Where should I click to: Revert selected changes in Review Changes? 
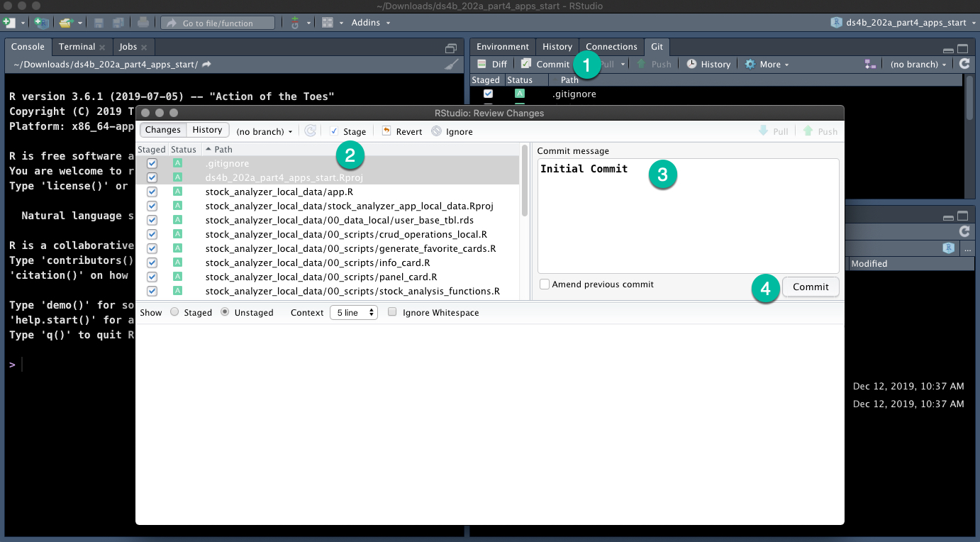402,131
